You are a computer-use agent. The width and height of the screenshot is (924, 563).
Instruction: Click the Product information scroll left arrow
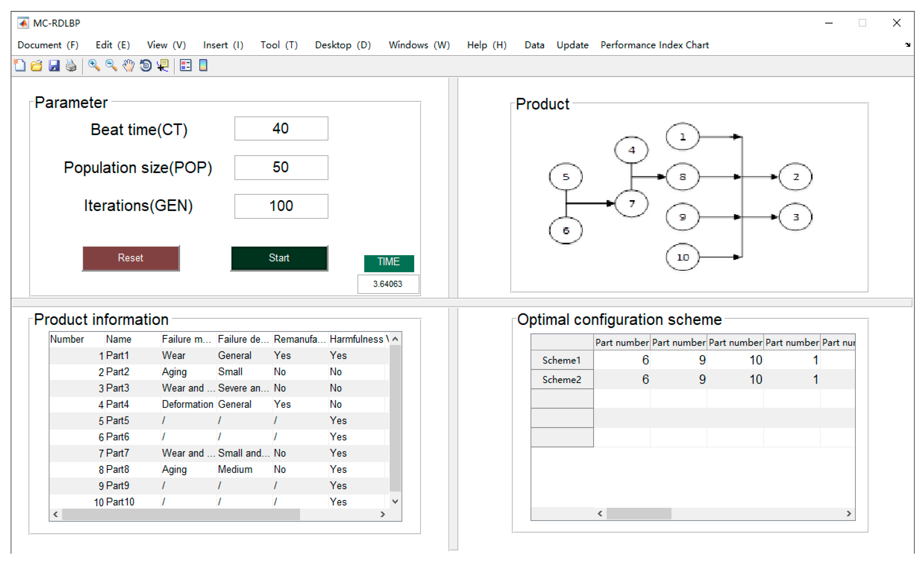point(55,514)
